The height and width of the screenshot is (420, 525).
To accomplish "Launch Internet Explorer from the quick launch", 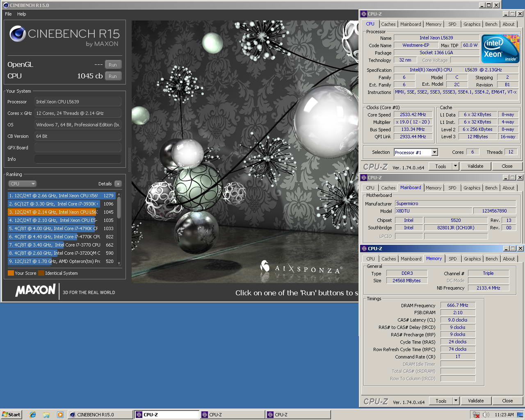I will click(33, 415).
